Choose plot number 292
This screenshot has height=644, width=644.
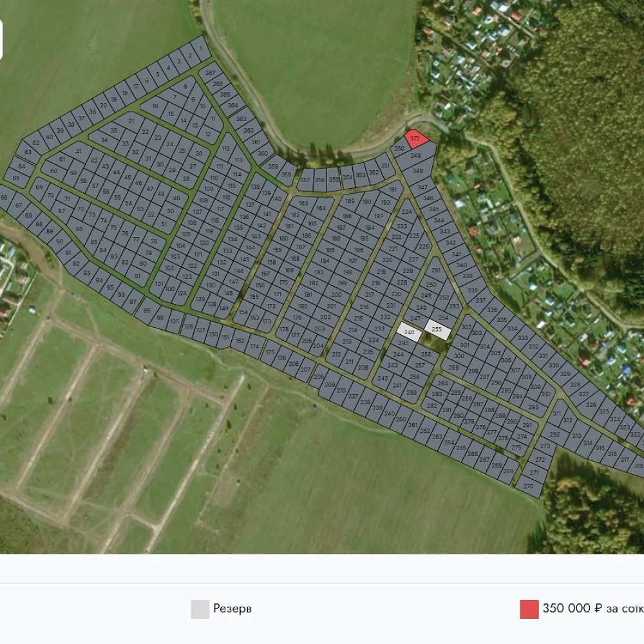pos(554,434)
